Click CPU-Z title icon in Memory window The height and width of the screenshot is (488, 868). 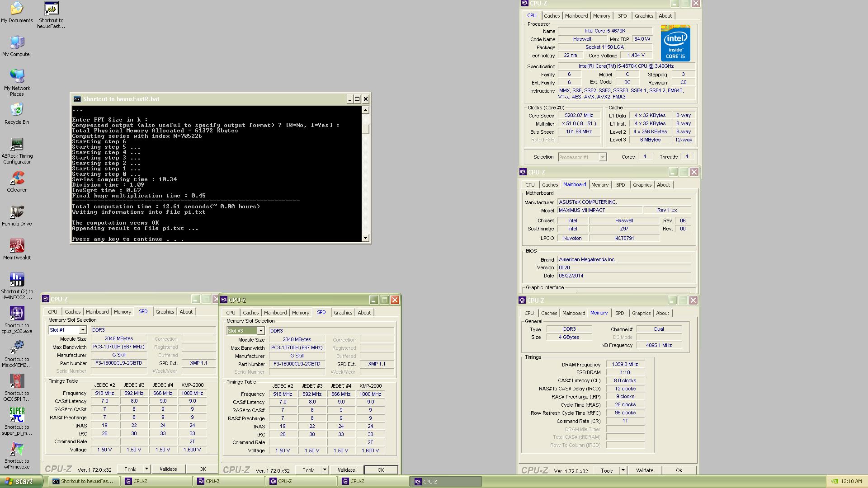click(x=522, y=300)
